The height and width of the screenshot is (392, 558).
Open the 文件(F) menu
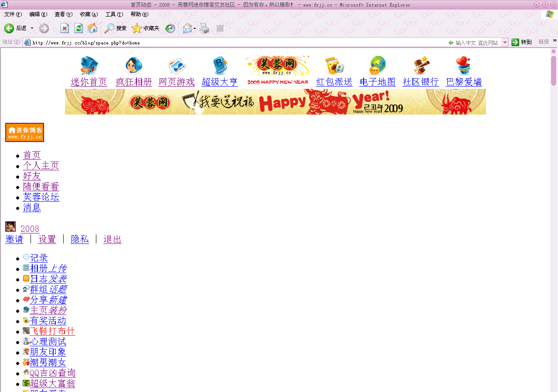pos(13,14)
